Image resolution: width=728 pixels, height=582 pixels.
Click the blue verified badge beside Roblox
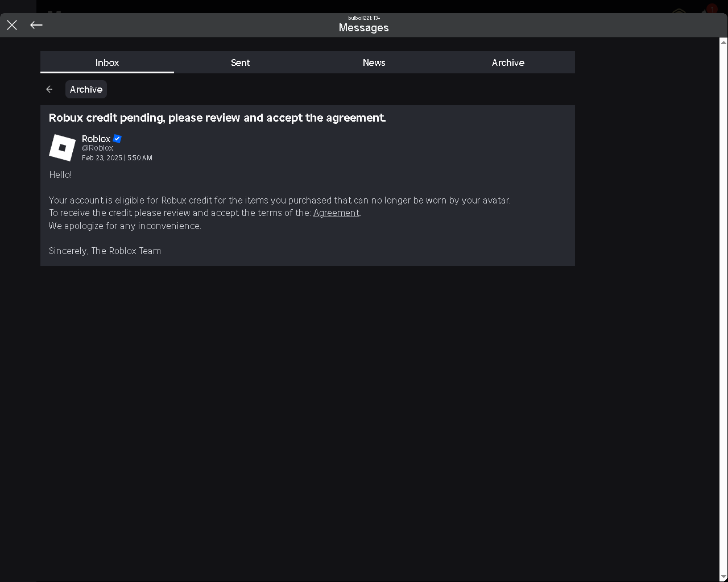tap(117, 139)
